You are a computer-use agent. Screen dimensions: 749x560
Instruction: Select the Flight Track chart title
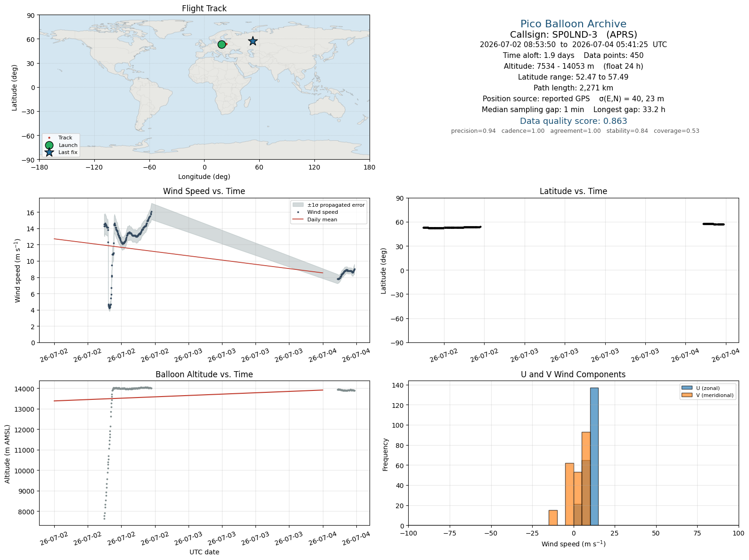coord(204,8)
